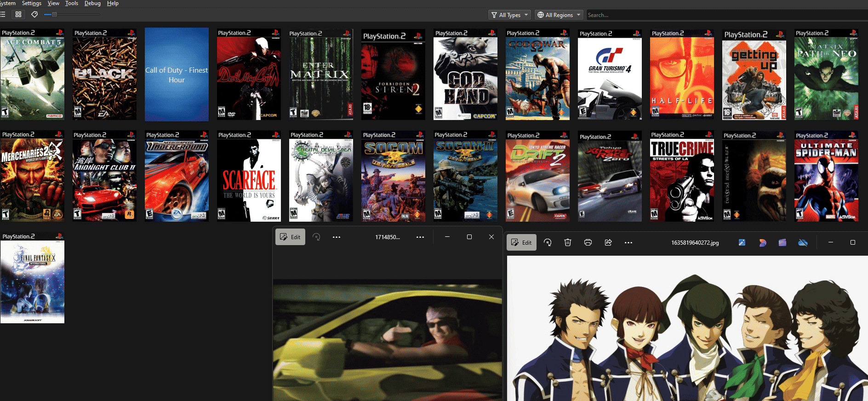Viewport: 868px width, 401px height.
Task: Open the Designer app icon in the Photos toolbar
Action: 762,242
